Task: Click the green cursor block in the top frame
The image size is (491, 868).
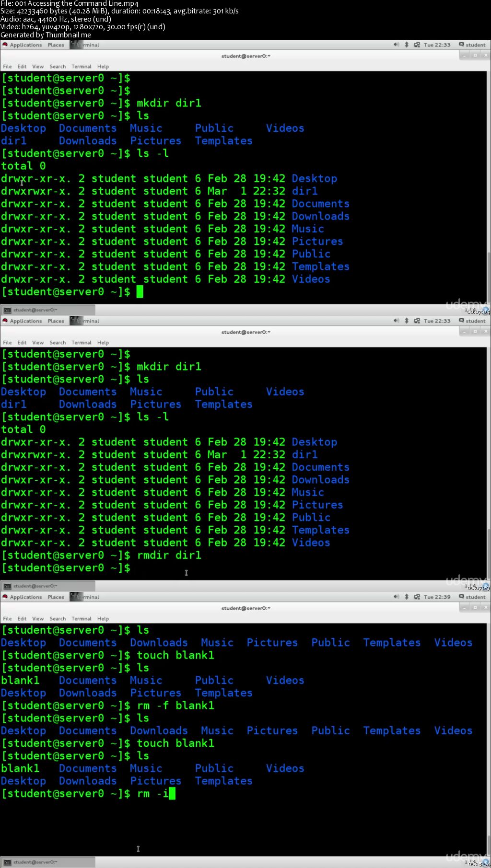Action: (140, 291)
